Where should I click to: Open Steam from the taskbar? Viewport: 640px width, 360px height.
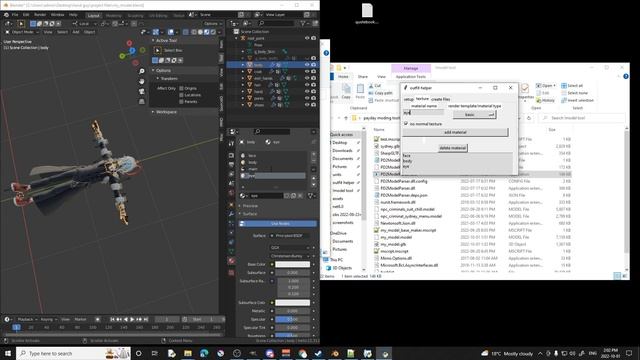click(319, 353)
